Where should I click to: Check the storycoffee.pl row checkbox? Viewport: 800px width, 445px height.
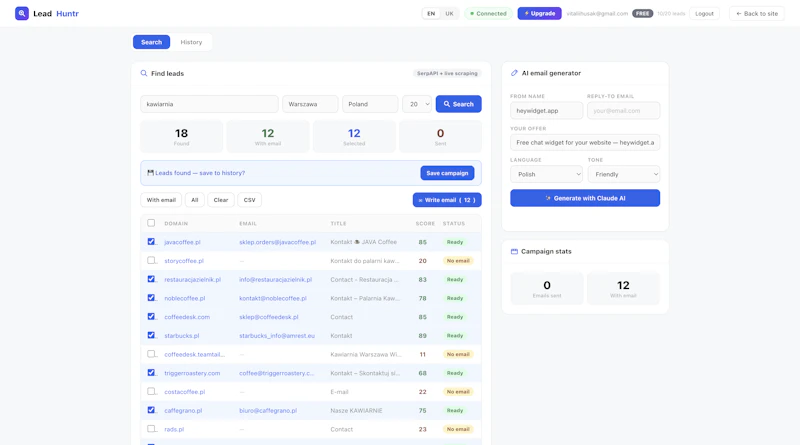coord(151,260)
